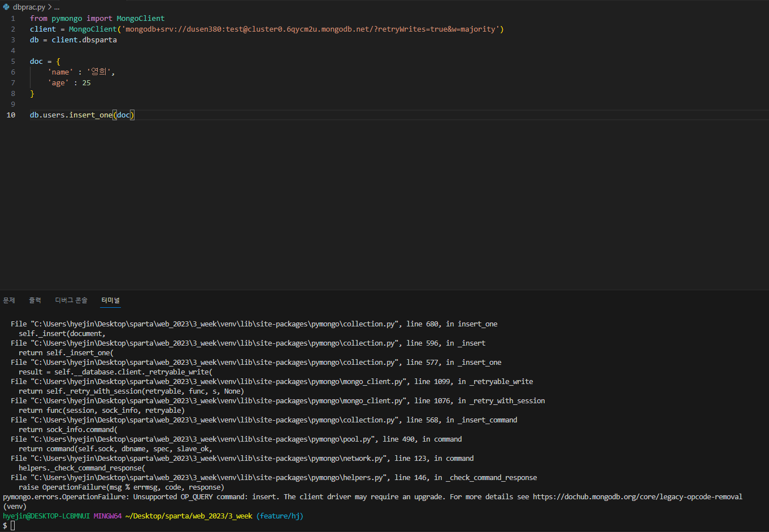769x532 pixels.
Task: Click the terminal prompt after the $ sign
Action: [12, 526]
